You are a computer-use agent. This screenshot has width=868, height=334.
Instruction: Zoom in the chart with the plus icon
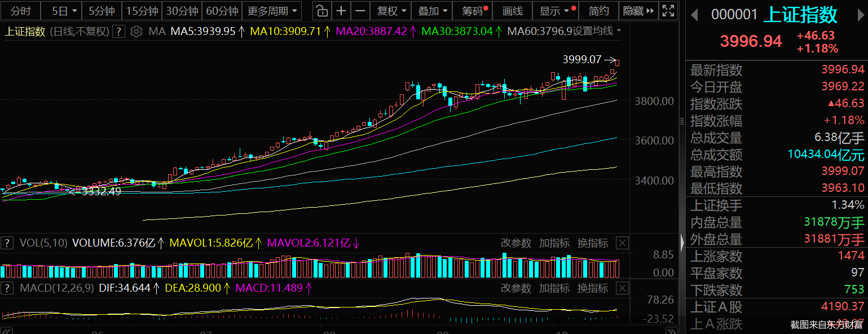tap(341, 11)
